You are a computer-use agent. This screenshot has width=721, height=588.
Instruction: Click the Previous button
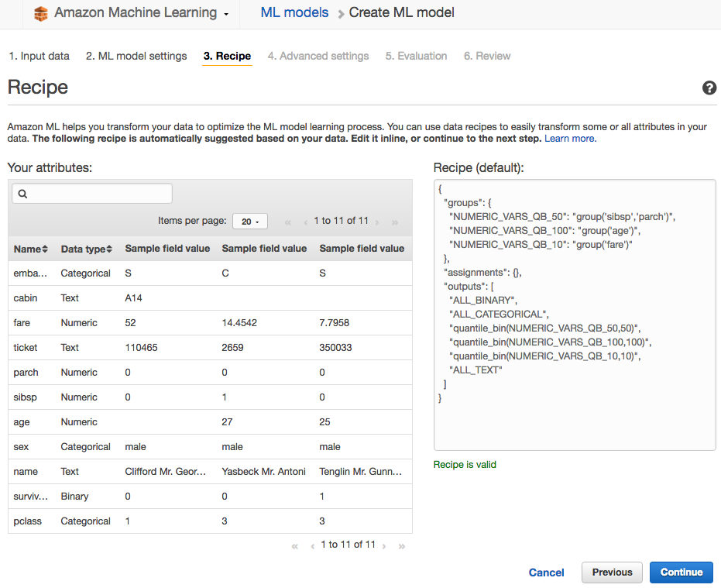click(612, 573)
